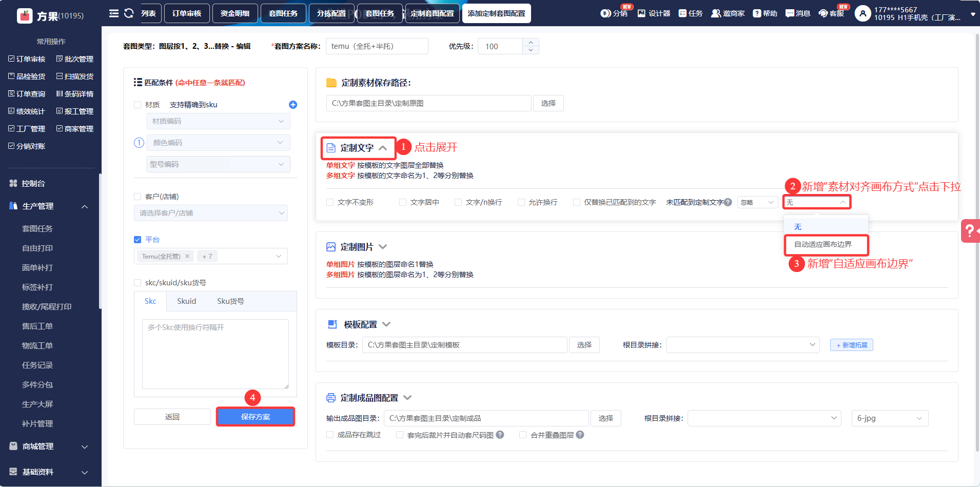Screen dimensions: 980x487
Task: Open 邀商家 in the top bar
Action: [728, 13]
